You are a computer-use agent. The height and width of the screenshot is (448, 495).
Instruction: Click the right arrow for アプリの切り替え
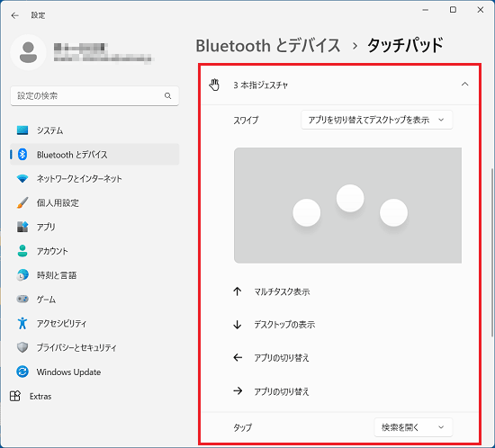coord(238,391)
